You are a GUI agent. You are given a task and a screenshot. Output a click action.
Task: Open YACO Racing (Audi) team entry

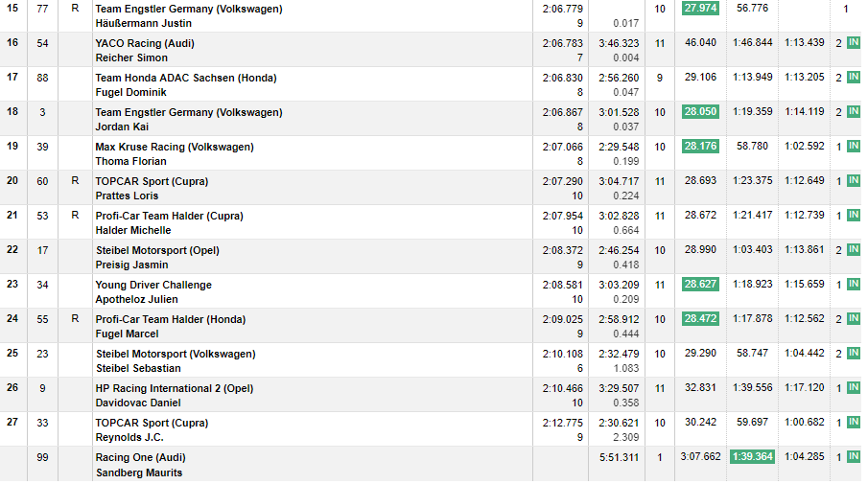(144, 43)
